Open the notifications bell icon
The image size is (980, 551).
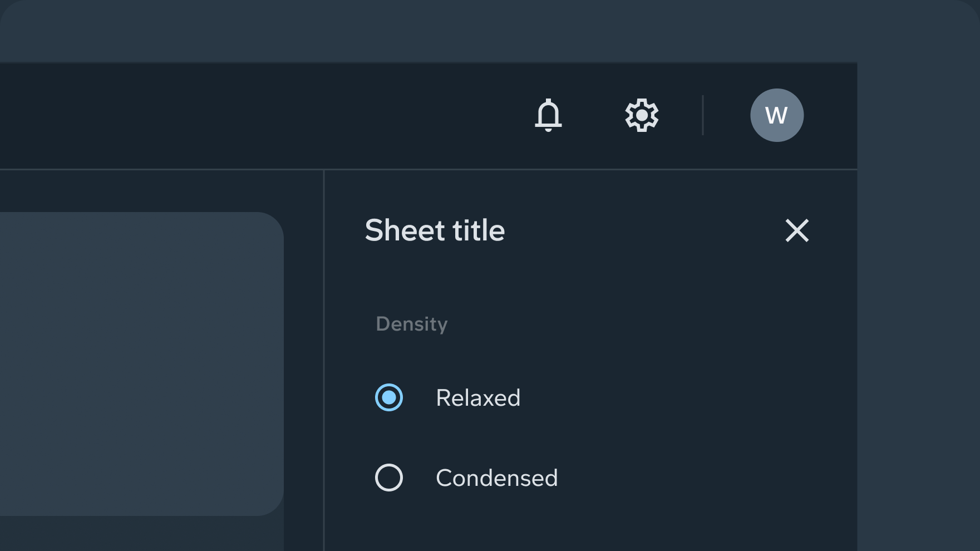click(x=548, y=115)
